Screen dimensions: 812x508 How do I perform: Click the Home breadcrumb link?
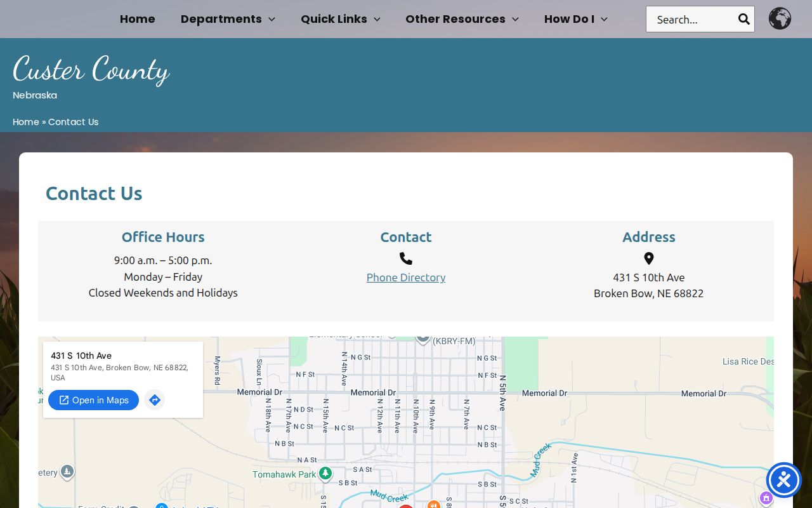pos(26,122)
